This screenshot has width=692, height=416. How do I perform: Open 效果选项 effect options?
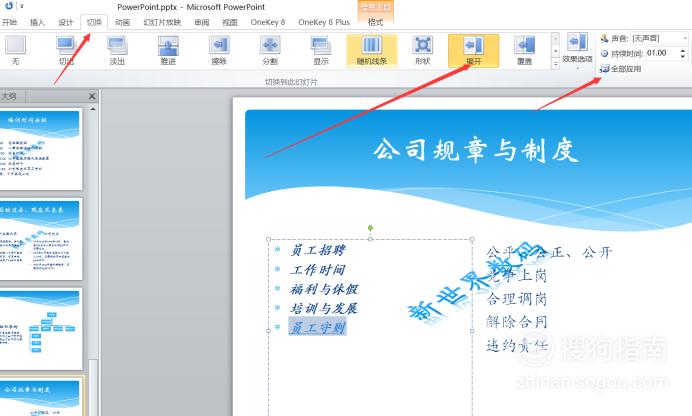[577, 51]
